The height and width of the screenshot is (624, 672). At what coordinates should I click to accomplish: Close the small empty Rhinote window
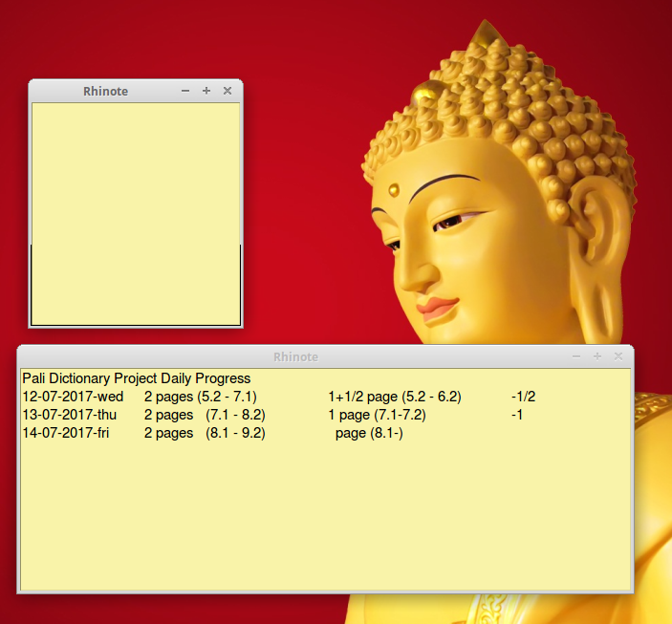(228, 91)
